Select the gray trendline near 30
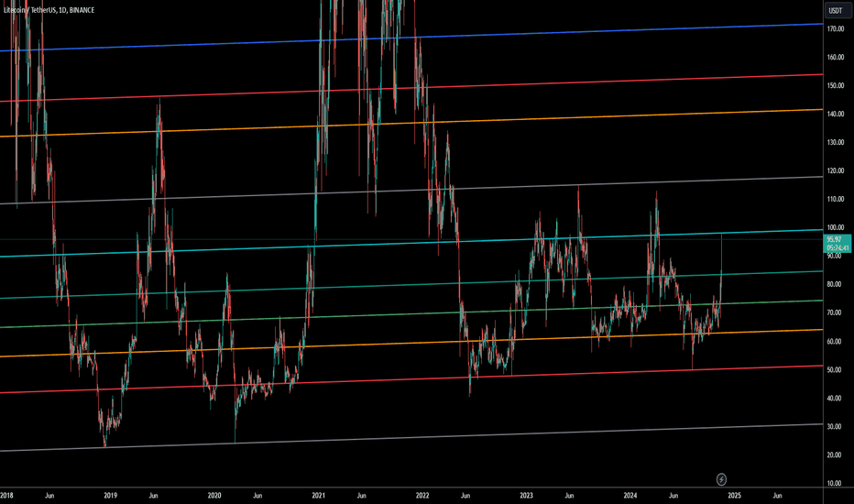 click(x=411, y=437)
